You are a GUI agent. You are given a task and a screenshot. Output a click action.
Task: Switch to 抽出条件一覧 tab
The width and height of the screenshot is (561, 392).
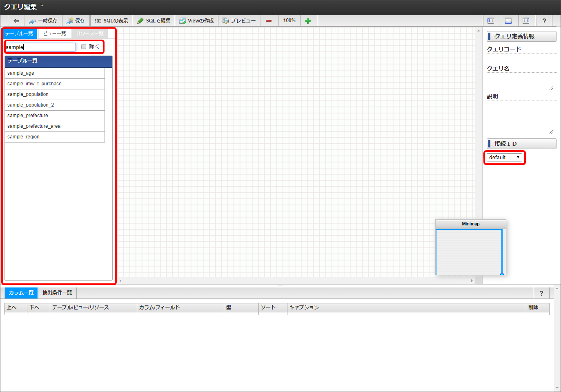tap(57, 293)
